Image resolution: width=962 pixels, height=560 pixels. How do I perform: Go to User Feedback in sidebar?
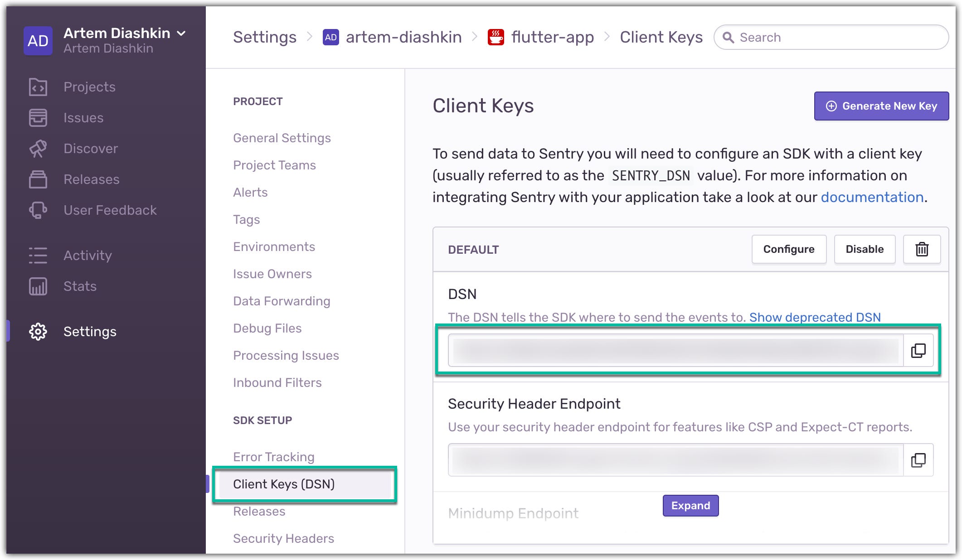[x=110, y=210]
